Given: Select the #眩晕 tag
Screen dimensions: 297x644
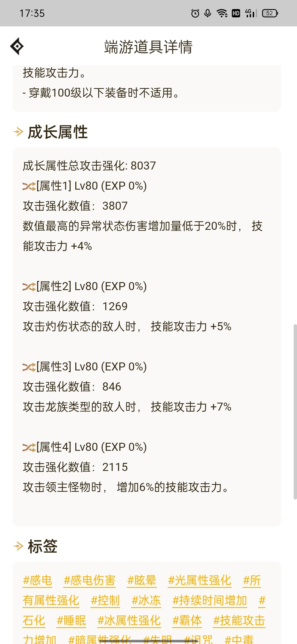Looking at the screenshot, I should [142, 580].
